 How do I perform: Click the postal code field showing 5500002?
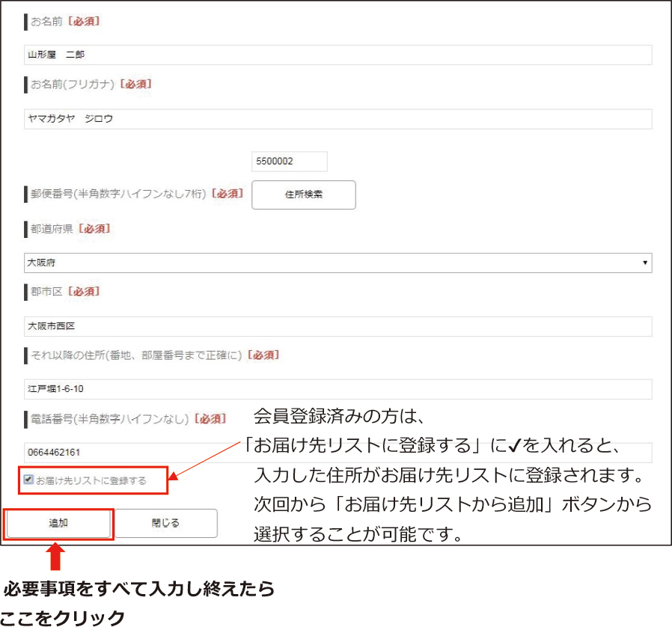tap(290, 162)
